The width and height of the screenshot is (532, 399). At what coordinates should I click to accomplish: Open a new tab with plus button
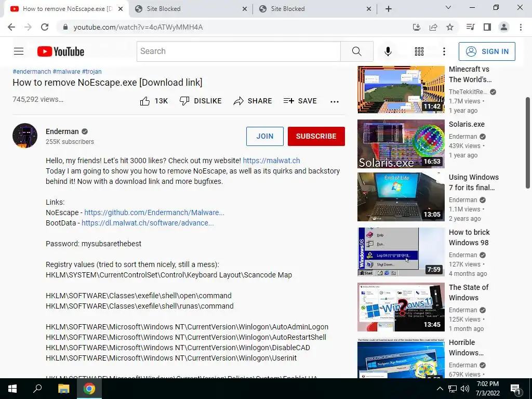click(x=389, y=9)
